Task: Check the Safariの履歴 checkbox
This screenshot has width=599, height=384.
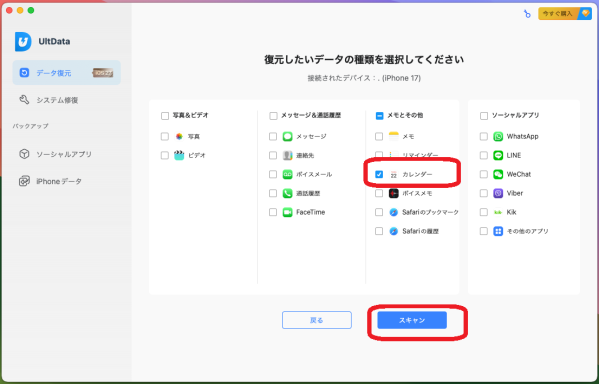Action: click(x=379, y=231)
